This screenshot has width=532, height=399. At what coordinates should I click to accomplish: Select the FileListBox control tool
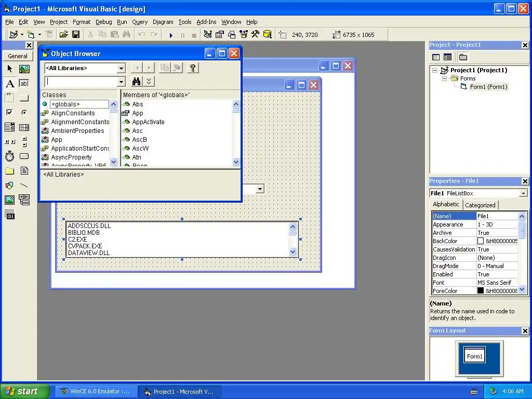(x=24, y=170)
